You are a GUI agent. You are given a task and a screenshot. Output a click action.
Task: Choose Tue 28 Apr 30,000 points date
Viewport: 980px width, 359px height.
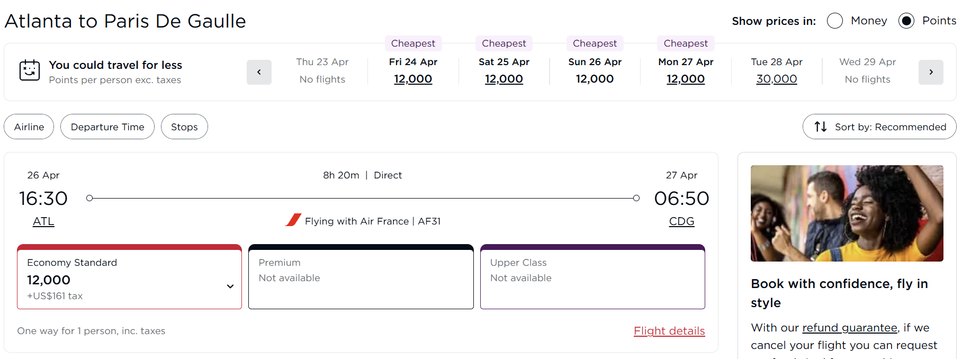click(x=777, y=79)
